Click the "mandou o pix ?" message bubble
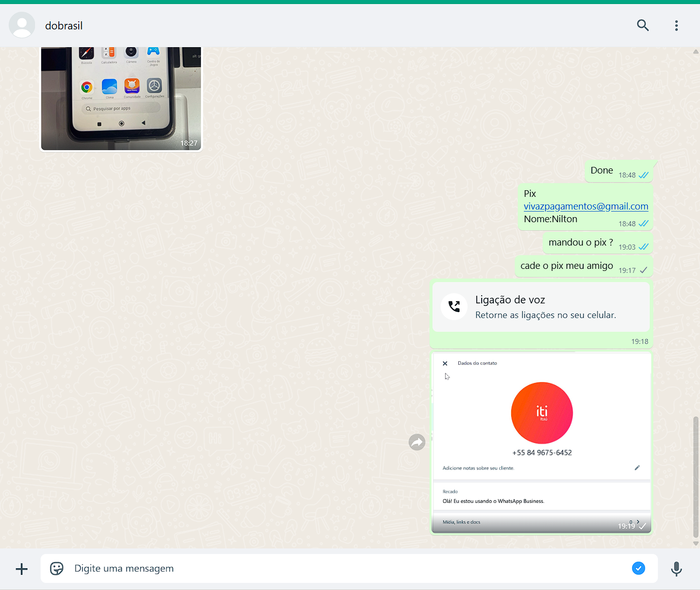 tap(581, 242)
